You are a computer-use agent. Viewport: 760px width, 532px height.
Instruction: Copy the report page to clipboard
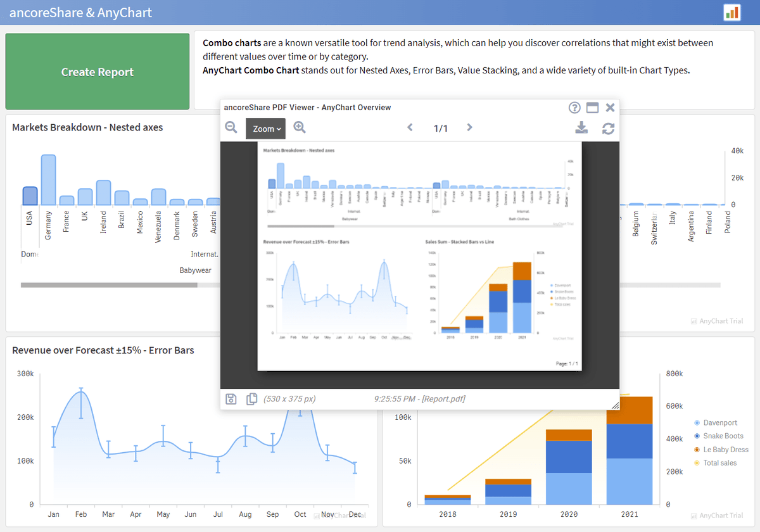251,398
